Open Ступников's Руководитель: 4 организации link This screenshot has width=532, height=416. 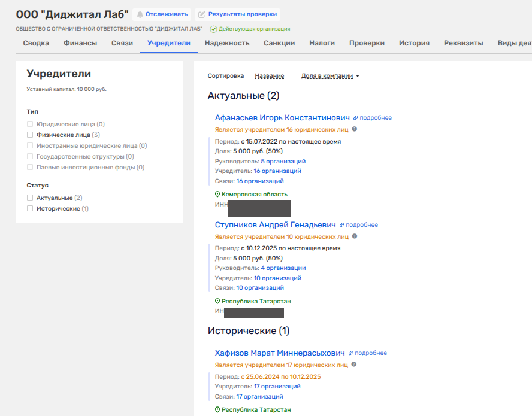[283, 268]
